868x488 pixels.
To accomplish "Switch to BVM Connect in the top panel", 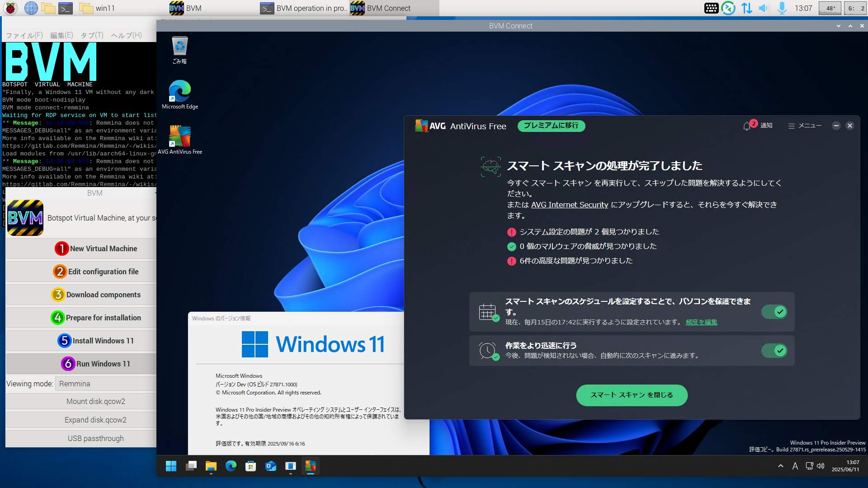I will (393, 8).
